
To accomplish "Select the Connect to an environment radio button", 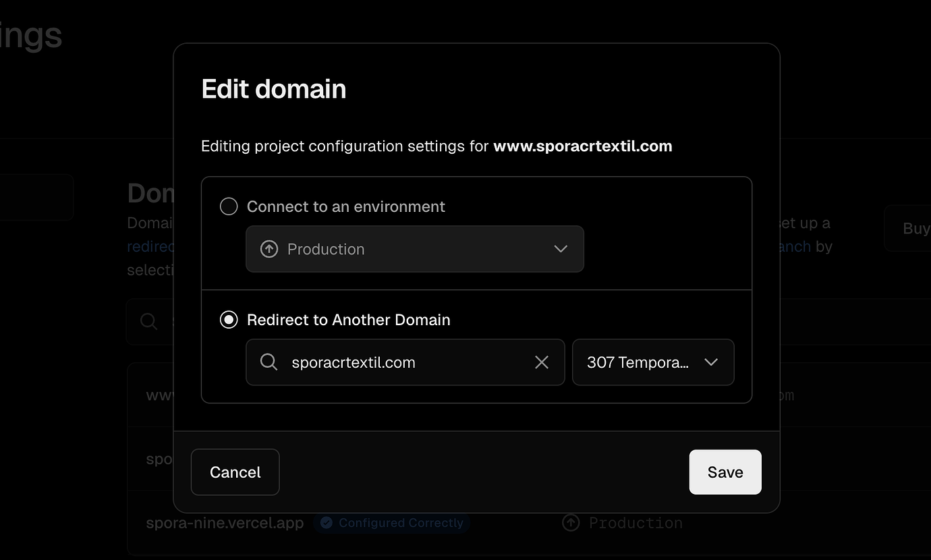I will (229, 206).
